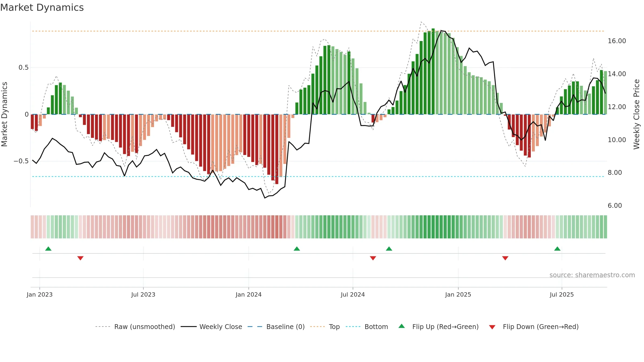
Task: Toggle the Flip Up (Red→Green) legend entry
Action: [x=438, y=327]
